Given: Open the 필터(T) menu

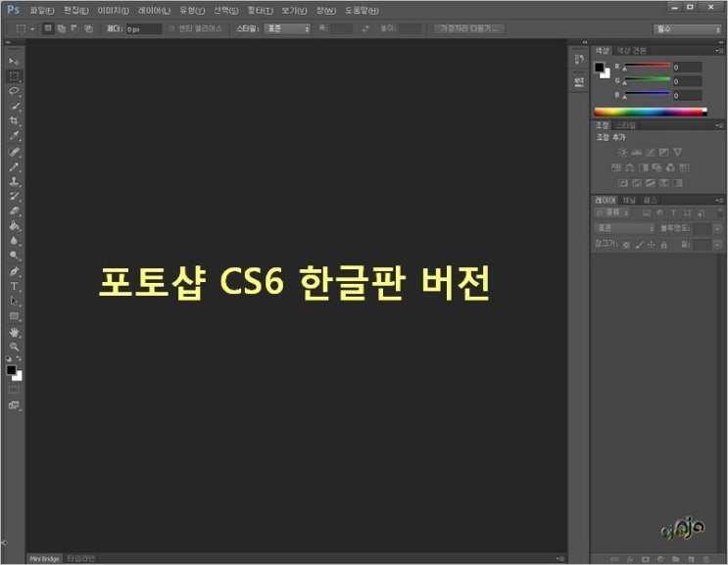Looking at the screenshot, I should pyautogui.click(x=260, y=10).
